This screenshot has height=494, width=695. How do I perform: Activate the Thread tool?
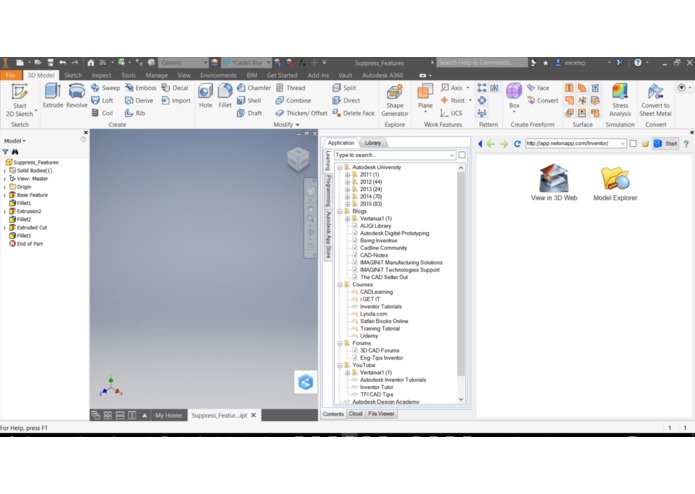pyautogui.click(x=291, y=88)
